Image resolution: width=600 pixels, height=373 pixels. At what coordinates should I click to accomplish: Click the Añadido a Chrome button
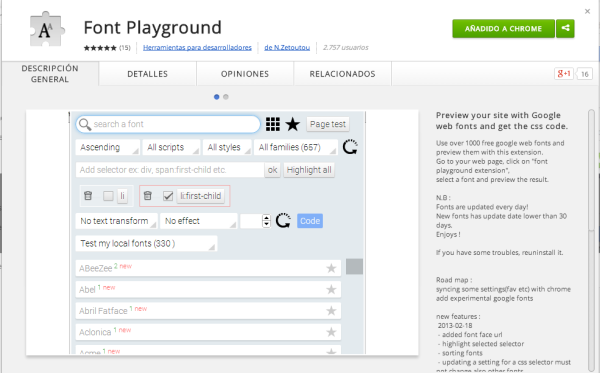(504, 28)
